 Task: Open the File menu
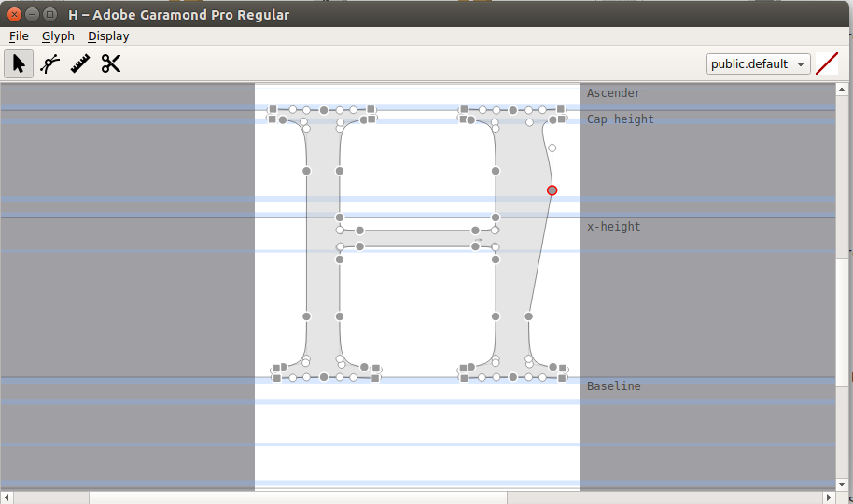[x=19, y=35]
